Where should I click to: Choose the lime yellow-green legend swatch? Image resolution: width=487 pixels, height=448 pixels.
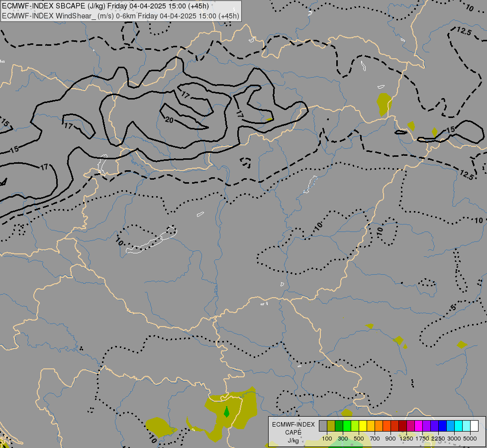355,426
